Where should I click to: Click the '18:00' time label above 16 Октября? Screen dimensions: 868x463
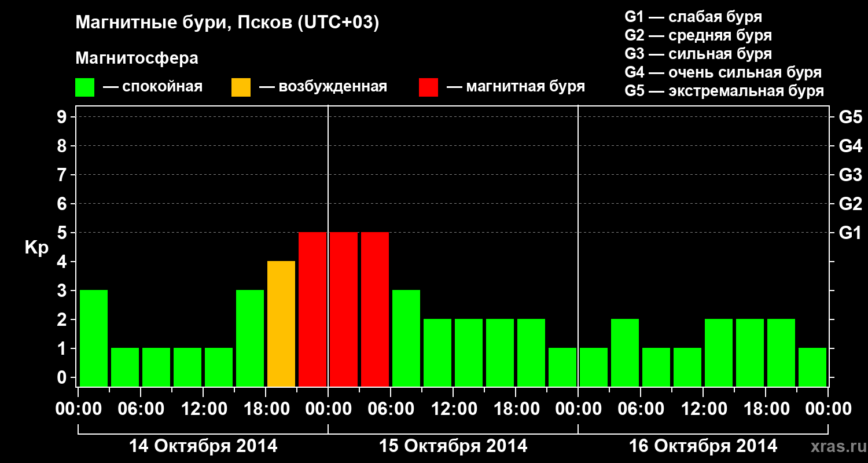pos(766,409)
